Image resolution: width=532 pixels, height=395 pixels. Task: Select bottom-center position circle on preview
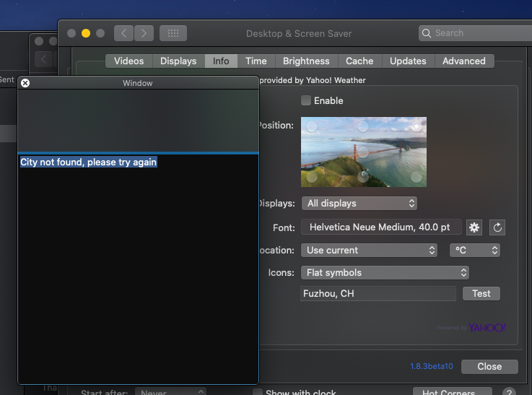coord(363,177)
